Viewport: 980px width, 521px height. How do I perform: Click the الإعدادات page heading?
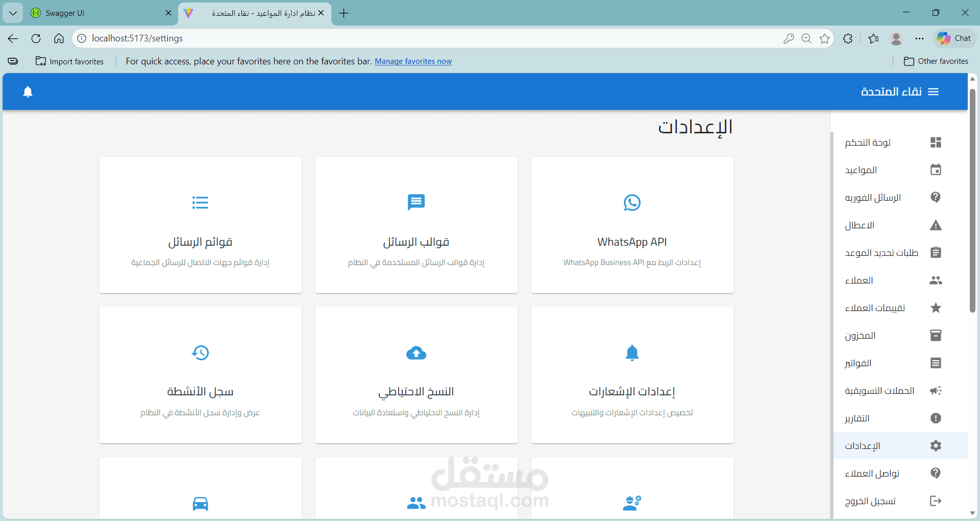[x=695, y=127]
